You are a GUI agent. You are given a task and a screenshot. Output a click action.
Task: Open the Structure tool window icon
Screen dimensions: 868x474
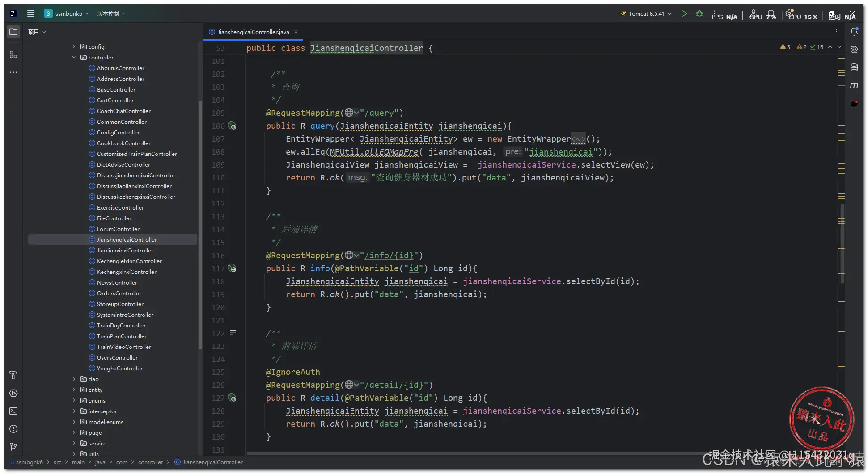pos(13,55)
